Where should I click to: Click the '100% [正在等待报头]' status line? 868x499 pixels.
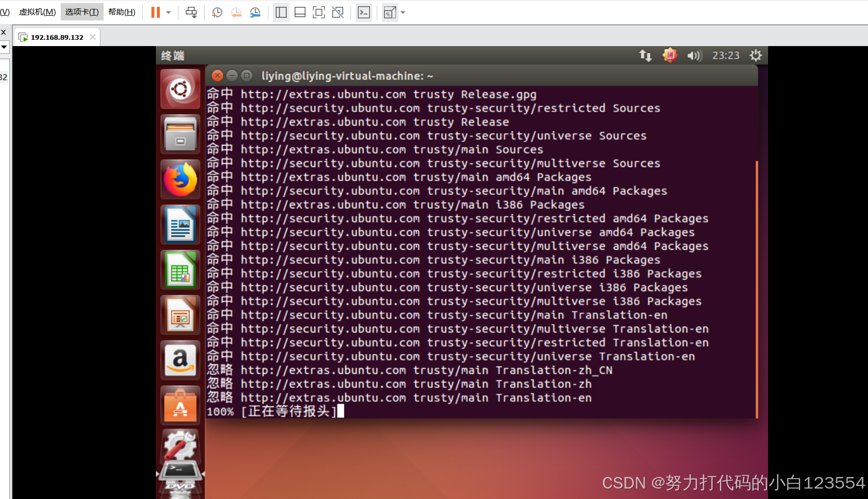click(x=272, y=412)
